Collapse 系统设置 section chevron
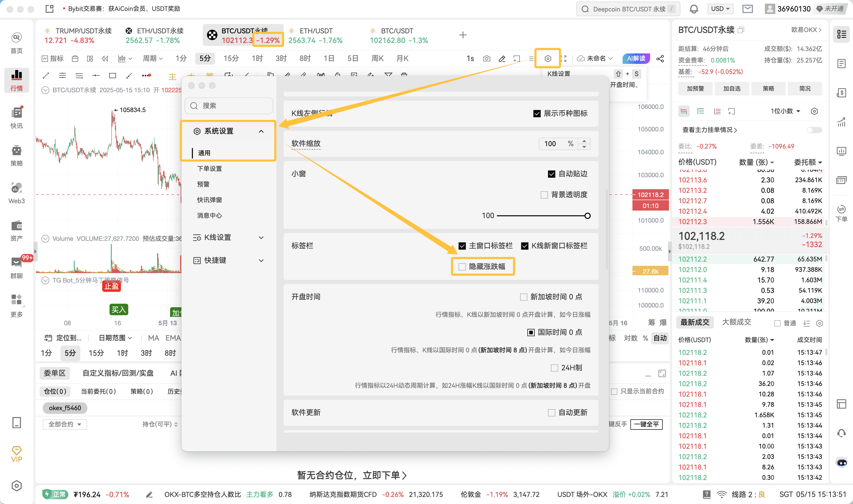 tap(261, 131)
